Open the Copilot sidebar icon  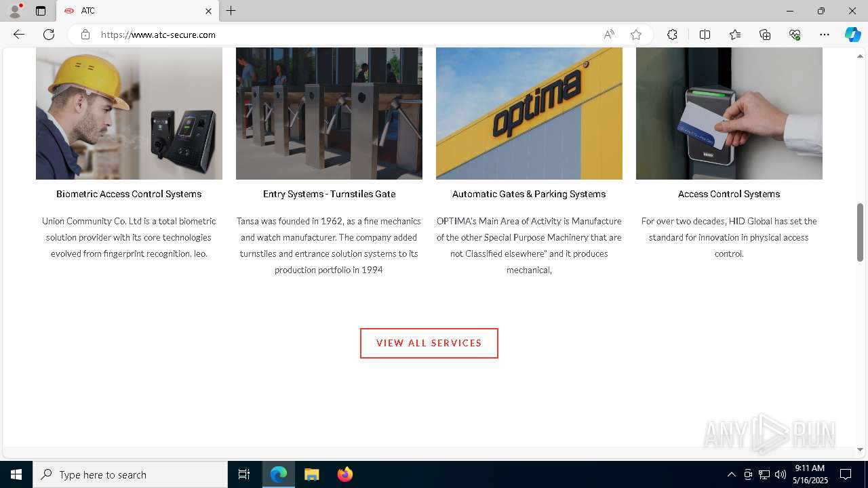[x=852, y=35]
